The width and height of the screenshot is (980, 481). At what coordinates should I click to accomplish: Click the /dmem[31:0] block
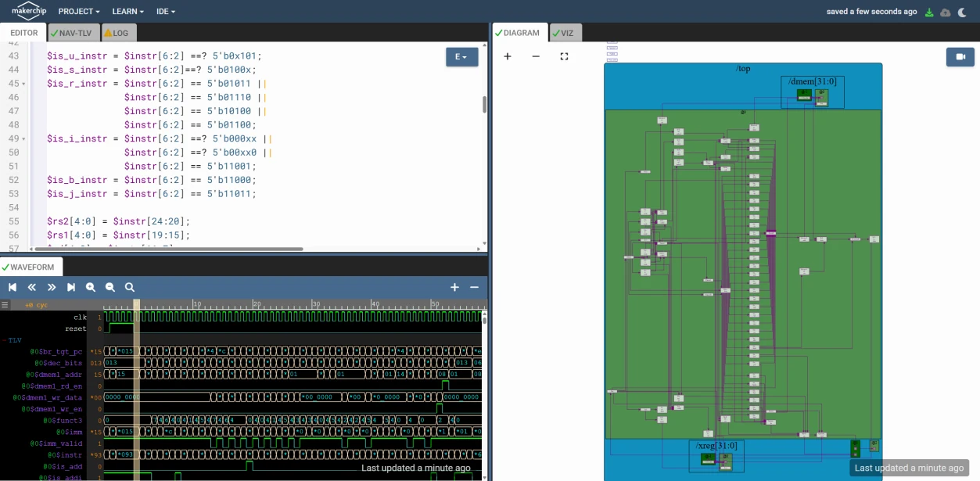[x=812, y=92]
